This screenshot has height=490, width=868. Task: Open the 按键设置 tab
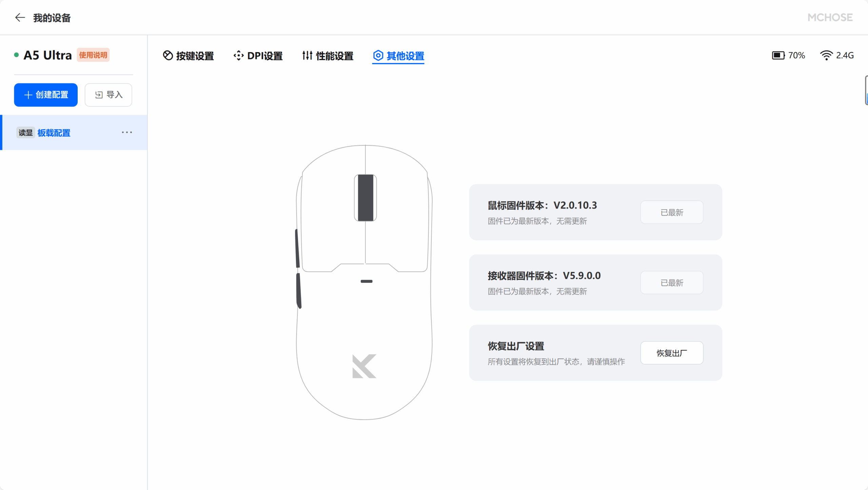tap(189, 56)
